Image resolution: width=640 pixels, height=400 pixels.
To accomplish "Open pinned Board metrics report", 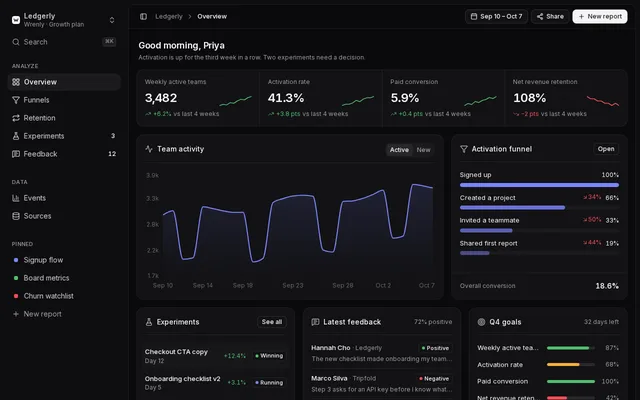I will tap(64, 278).
